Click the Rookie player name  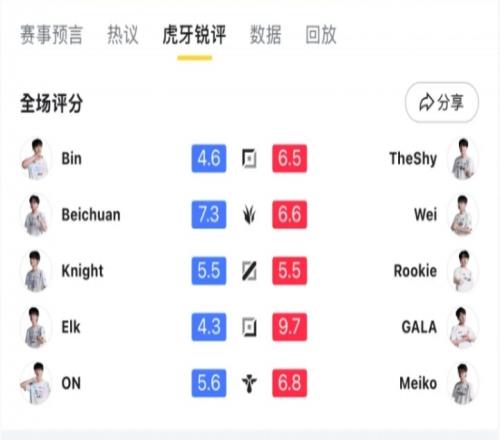tap(415, 271)
